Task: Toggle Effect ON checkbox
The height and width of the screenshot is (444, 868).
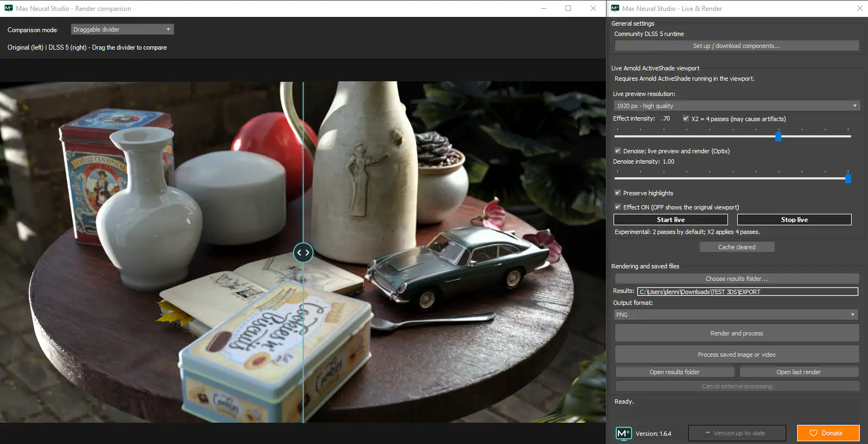Action: coord(617,207)
